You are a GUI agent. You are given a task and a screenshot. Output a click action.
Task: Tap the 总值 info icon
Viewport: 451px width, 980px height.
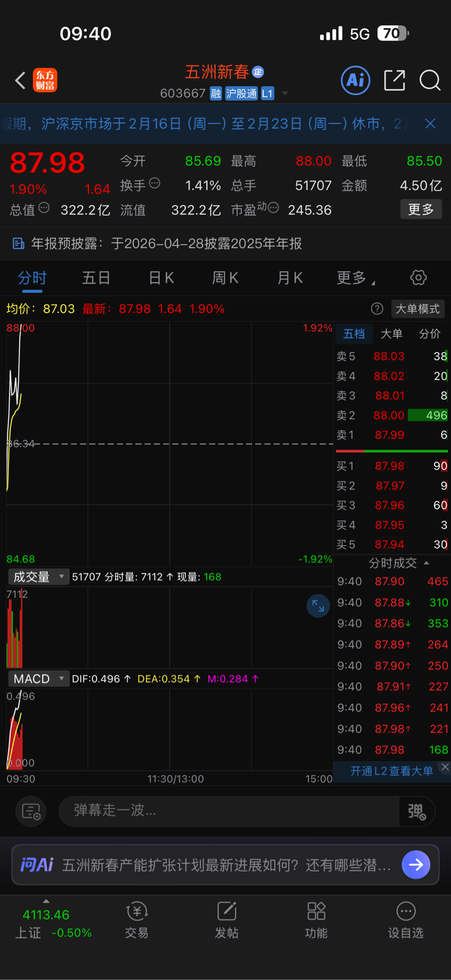click(x=44, y=208)
